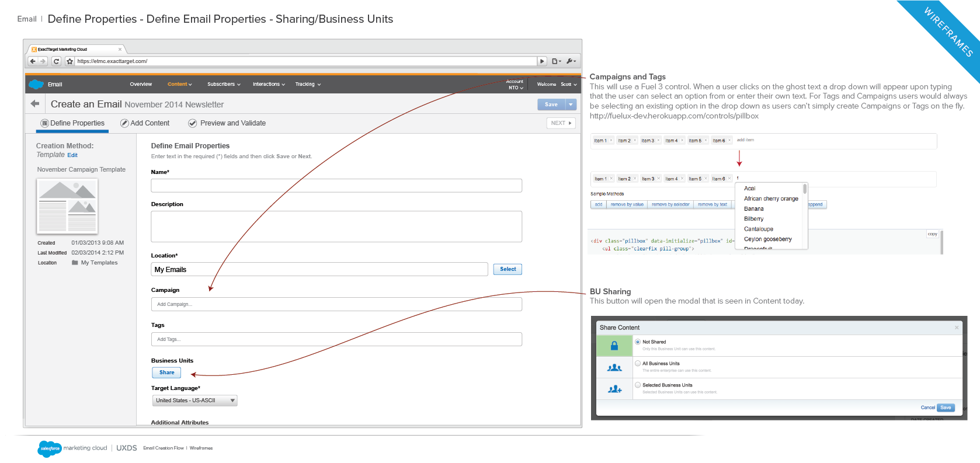Remove Item 2 pill in lower pillbox
The image size is (980, 463).
point(635,179)
